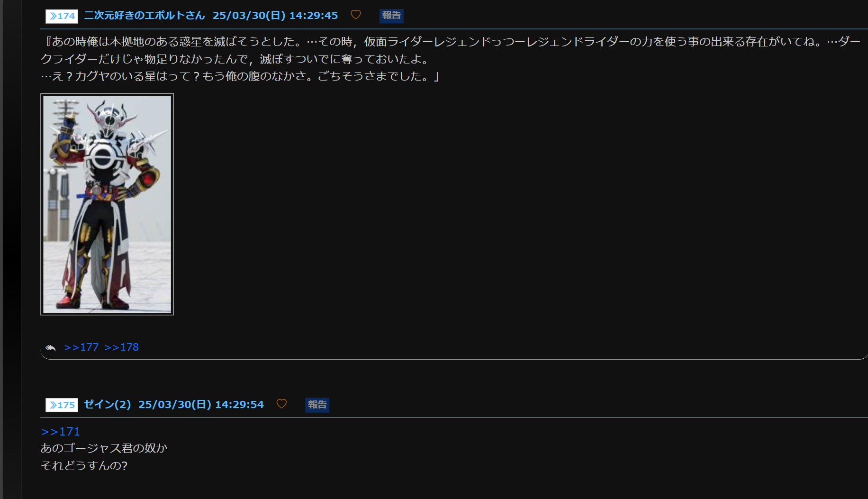868x499 pixels.
Task: Click poster name 二次元好きのエボルトさん
Action: click(145, 15)
